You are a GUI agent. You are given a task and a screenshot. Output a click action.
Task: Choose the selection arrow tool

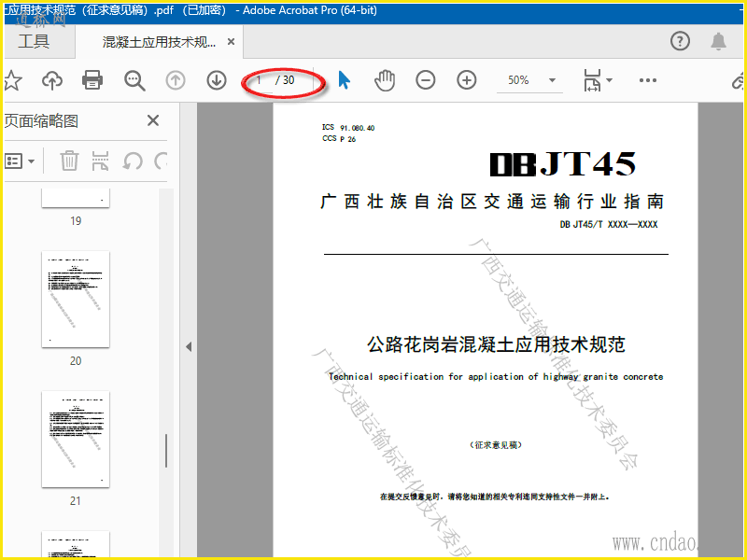[344, 80]
